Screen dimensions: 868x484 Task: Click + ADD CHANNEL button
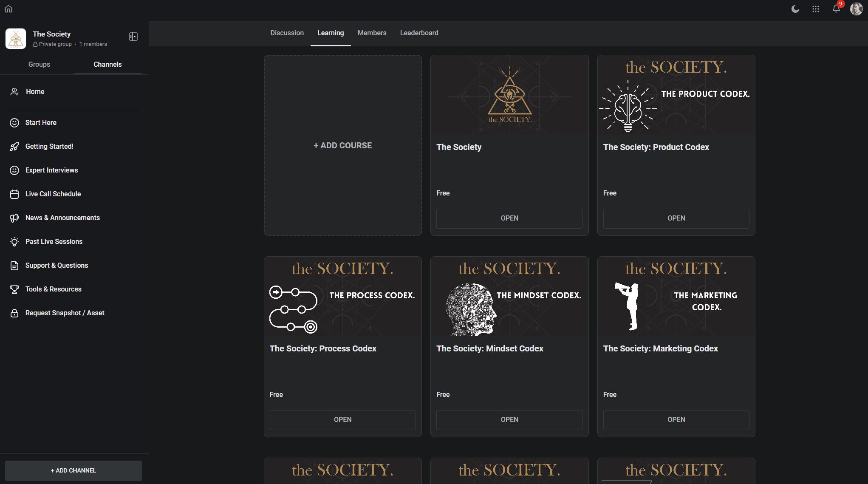pyautogui.click(x=74, y=470)
